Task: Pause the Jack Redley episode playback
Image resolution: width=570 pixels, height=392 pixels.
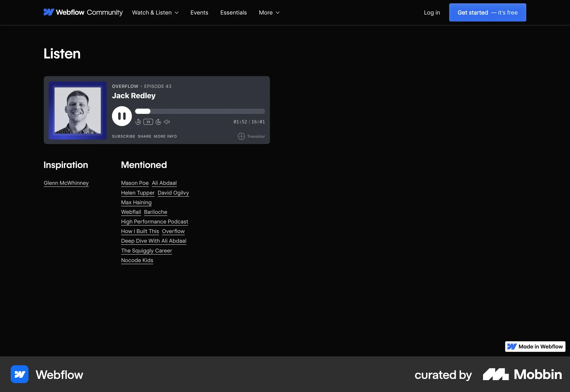Action: (122, 116)
